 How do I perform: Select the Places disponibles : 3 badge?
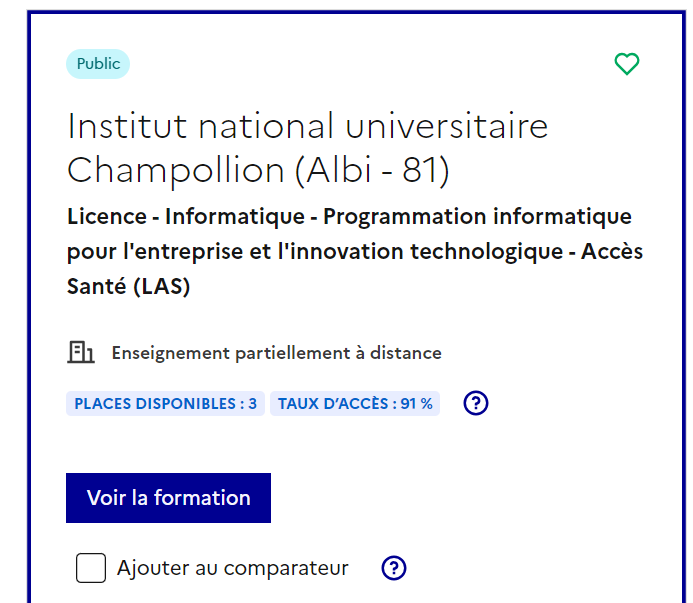point(166,403)
